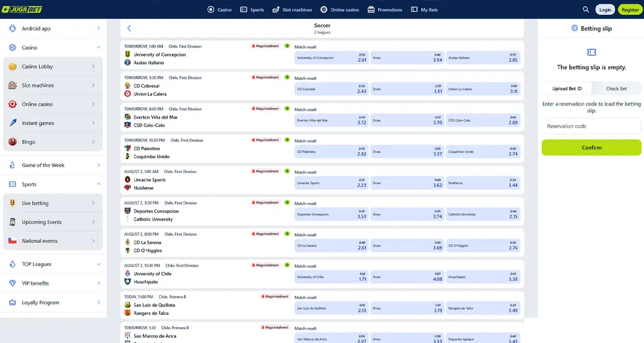Click the University of Chile team crest
The height and width of the screenshot is (343, 644).
point(127,274)
